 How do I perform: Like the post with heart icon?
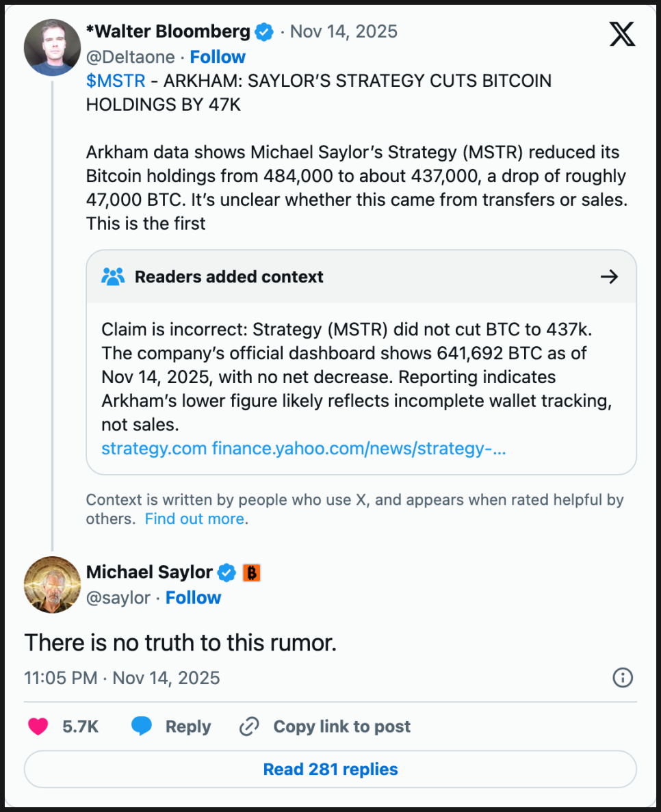(x=38, y=726)
